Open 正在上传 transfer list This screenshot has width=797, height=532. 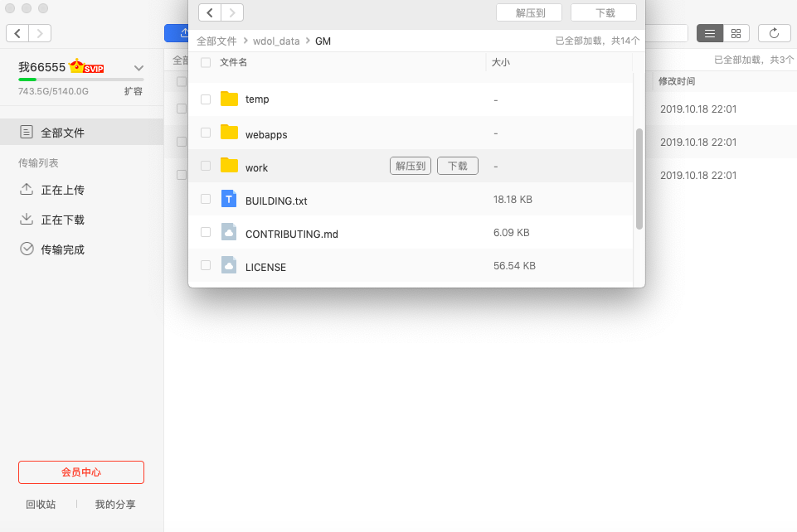pyautogui.click(x=62, y=190)
